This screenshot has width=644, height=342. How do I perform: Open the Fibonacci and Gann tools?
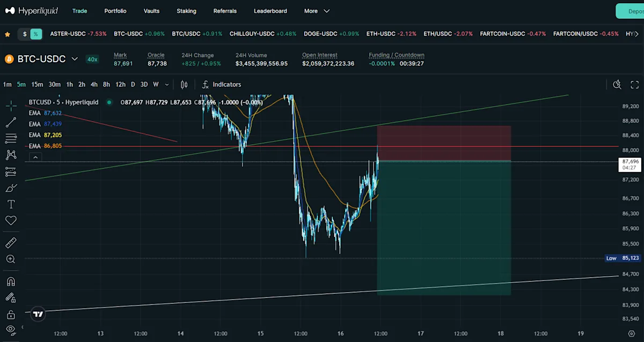coord(11,138)
